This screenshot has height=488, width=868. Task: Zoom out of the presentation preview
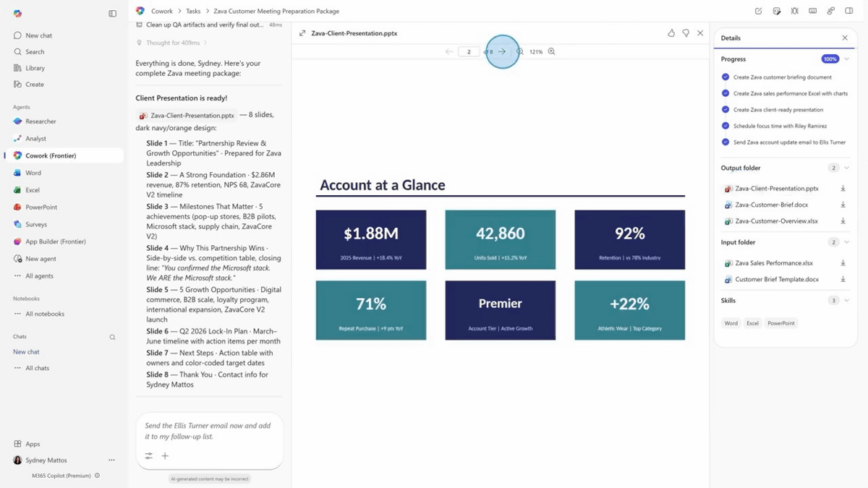pos(519,51)
